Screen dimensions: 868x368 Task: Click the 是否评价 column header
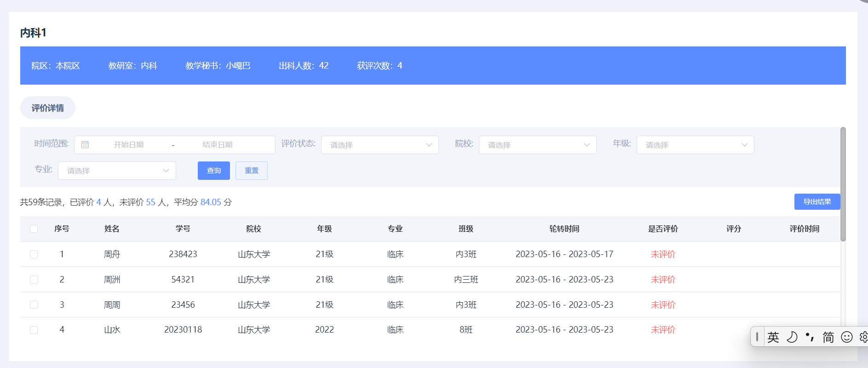(663, 229)
